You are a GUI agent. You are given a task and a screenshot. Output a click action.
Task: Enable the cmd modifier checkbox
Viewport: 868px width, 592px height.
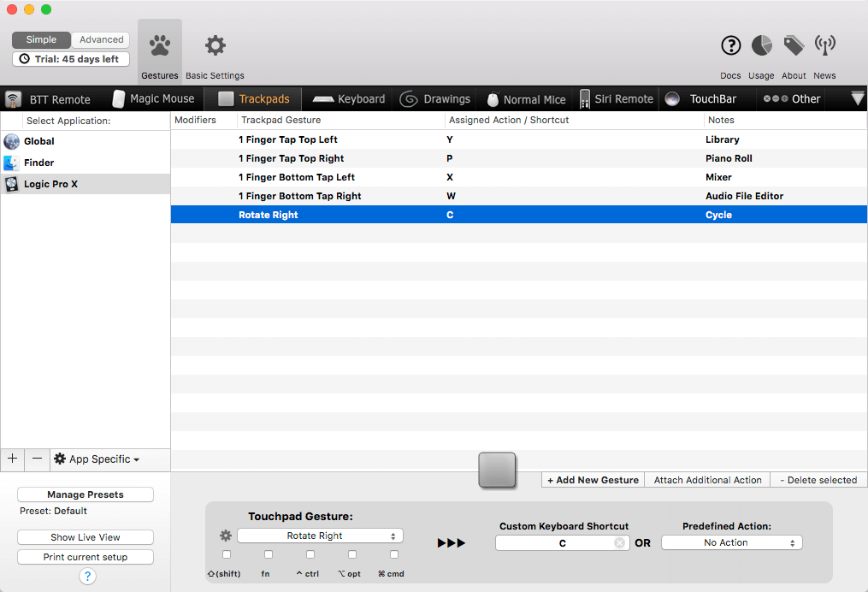click(394, 554)
